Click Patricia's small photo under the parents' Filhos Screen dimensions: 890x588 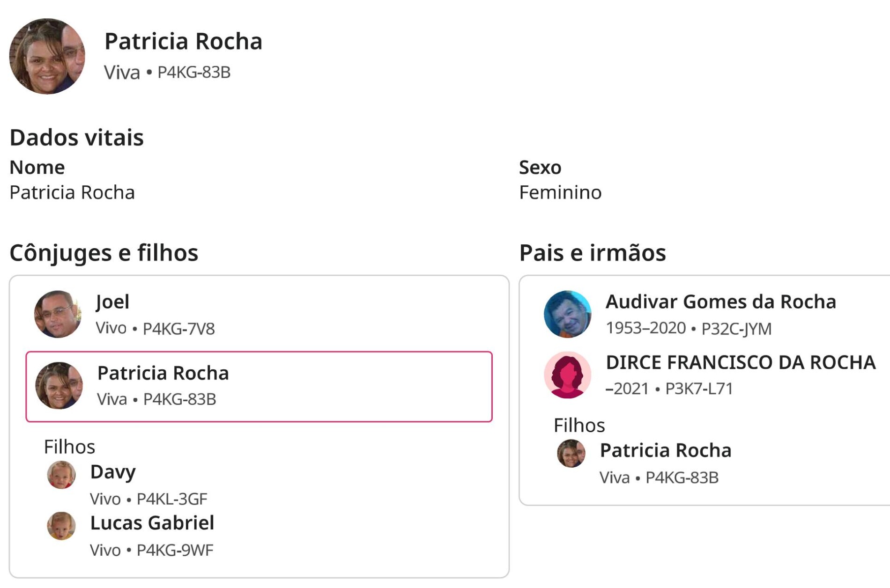571,453
